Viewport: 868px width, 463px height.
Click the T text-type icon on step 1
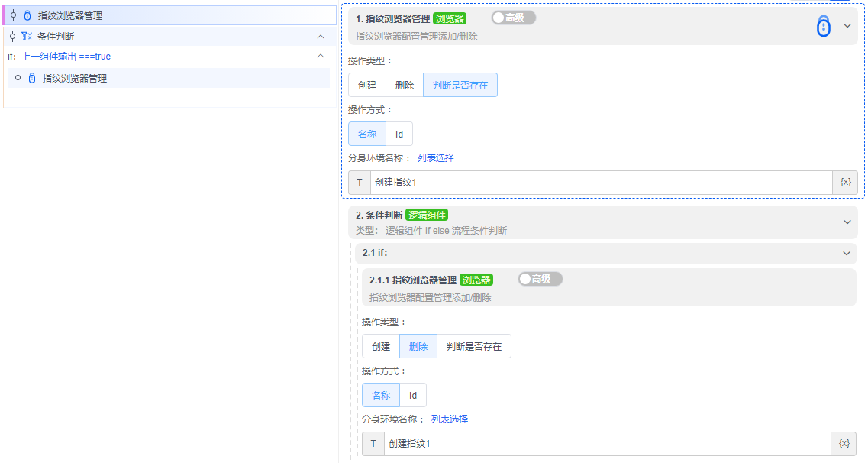[359, 182]
